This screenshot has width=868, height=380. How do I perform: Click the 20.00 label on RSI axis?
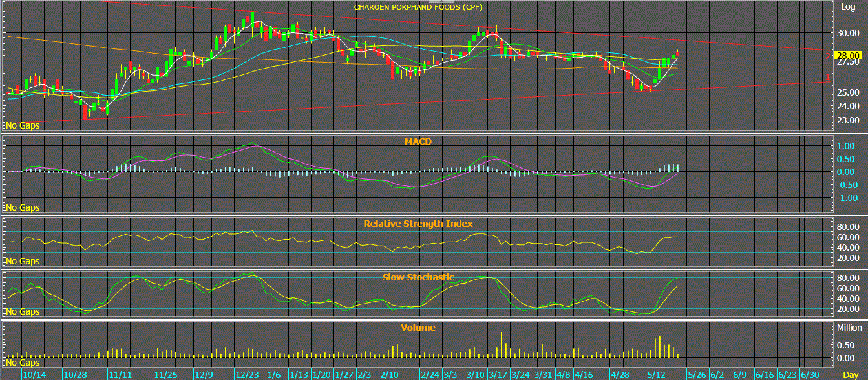[847, 258]
